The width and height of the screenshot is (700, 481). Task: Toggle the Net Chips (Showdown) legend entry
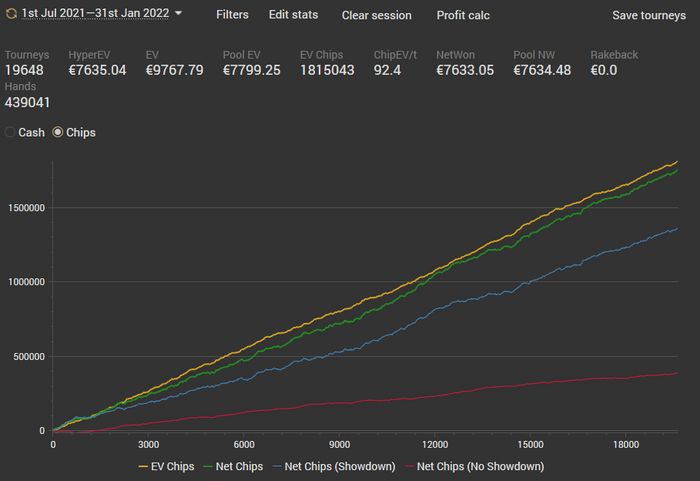(x=333, y=466)
